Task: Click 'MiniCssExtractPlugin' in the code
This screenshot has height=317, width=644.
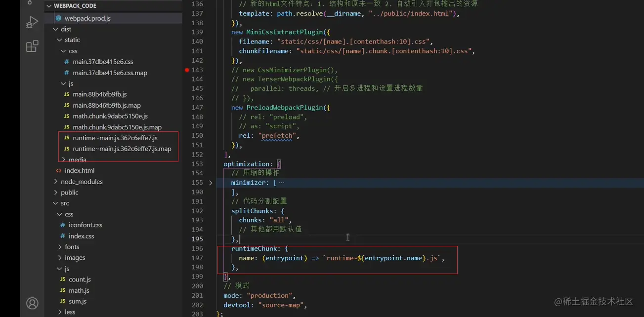Action: pos(284,32)
